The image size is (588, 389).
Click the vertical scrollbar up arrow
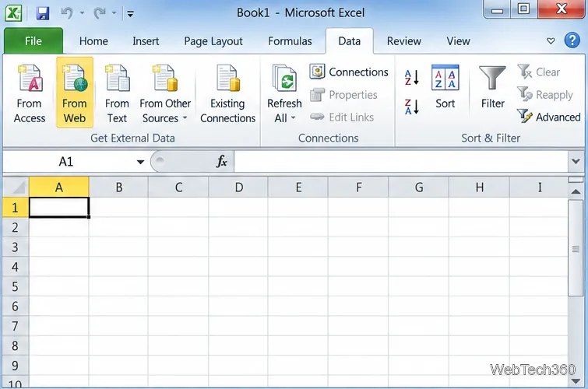pos(576,191)
